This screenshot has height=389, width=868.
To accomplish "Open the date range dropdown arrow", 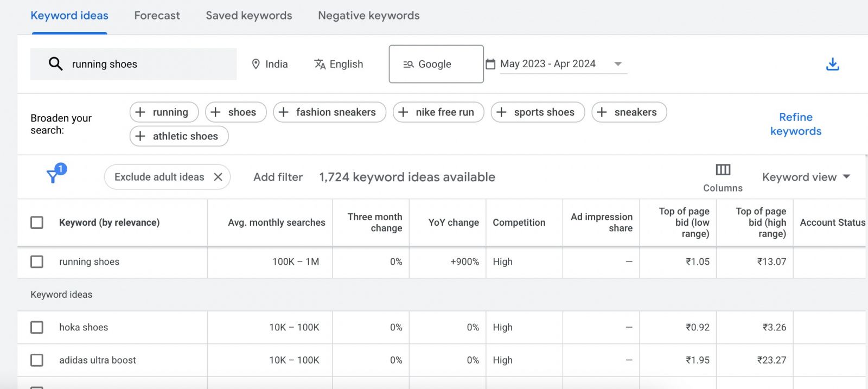I will (x=617, y=64).
